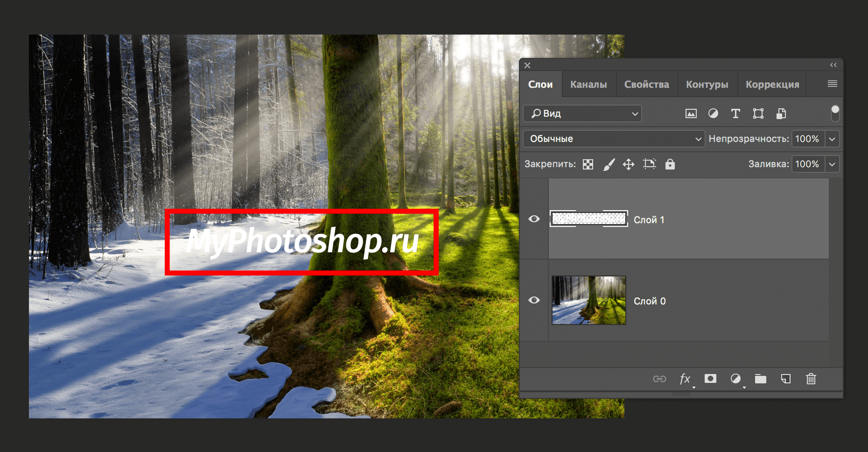The width and height of the screenshot is (868, 452).
Task: Create a new layer group folder
Action: [x=761, y=379]
